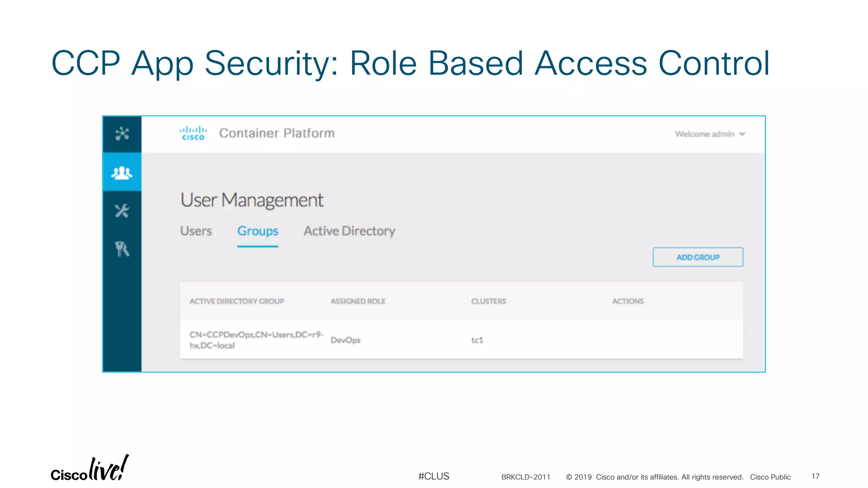Click the Actions column header
The height and width of the screenshot is (488, 868).
pyautogui.click(x=628, y=301)
